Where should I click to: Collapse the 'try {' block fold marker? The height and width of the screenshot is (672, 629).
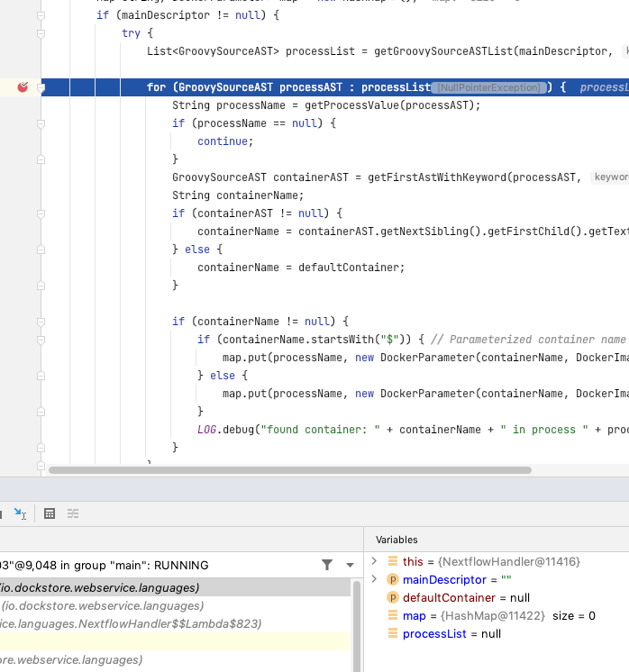pos(41,33)
